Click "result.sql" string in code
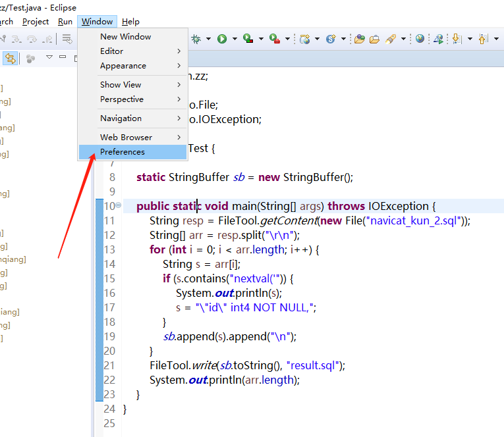504x437 pixels. [x=313, y=365]
